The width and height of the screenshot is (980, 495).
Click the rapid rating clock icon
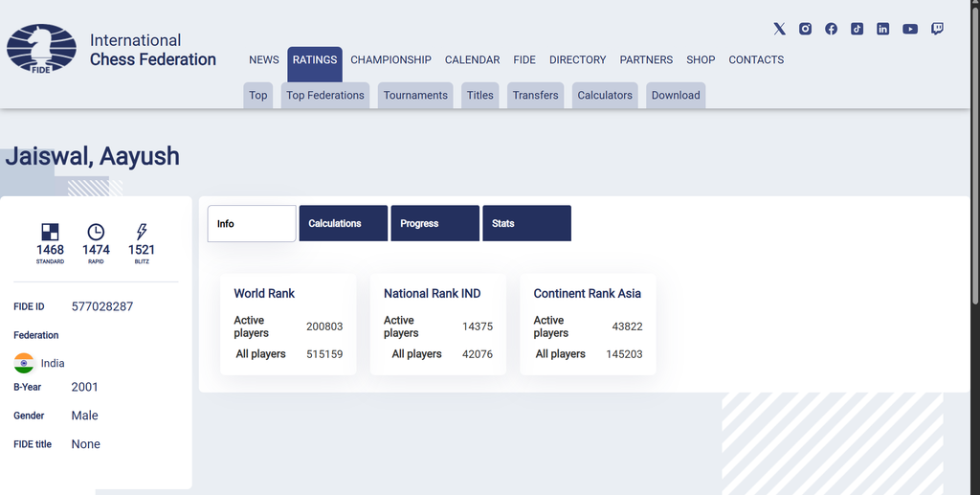[96, 232]
